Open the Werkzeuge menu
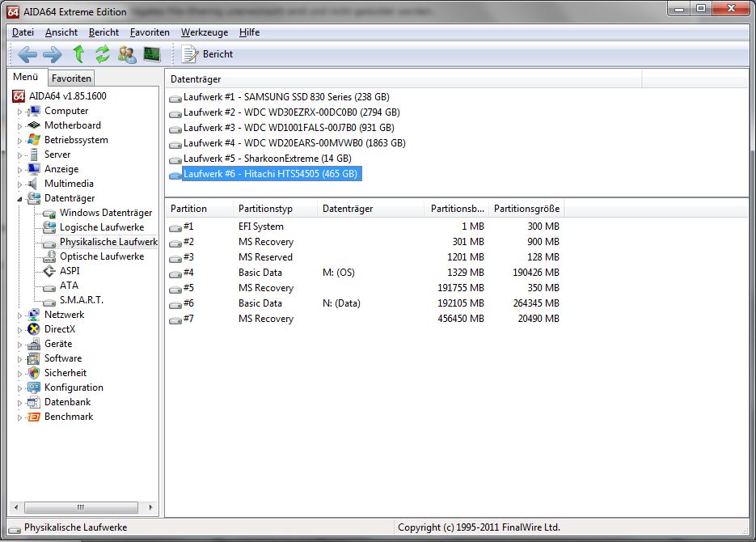 pyautogui.click(x=204, y=32)
